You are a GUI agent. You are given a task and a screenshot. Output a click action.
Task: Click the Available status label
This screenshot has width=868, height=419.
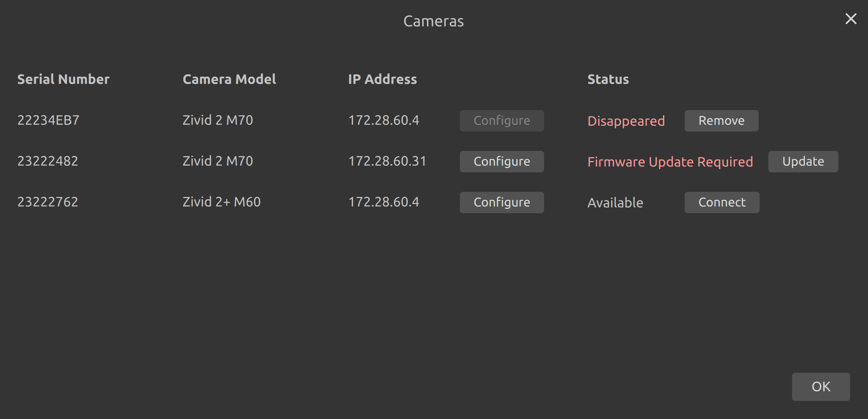[615, 202]
